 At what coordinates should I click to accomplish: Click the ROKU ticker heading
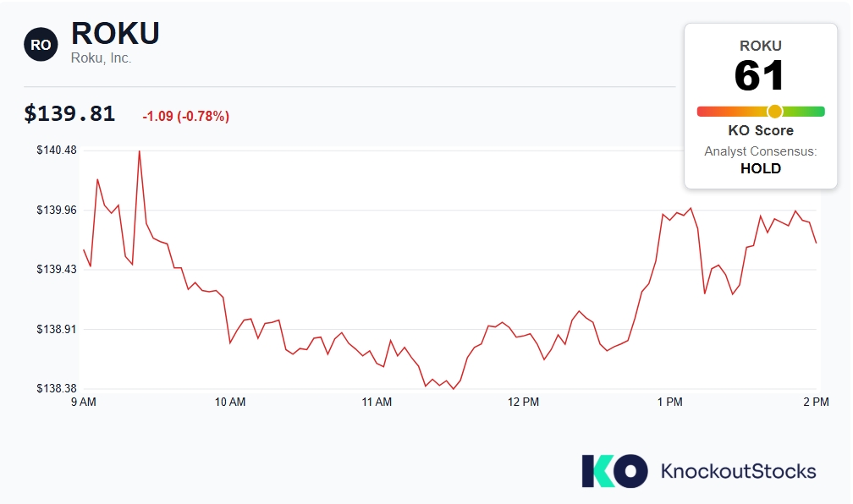coord(115,33)
